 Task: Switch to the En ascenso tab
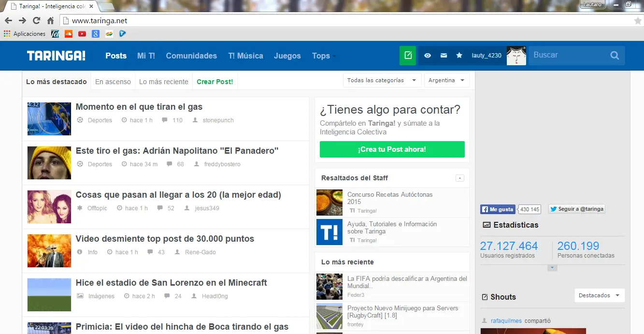pyautogui.click(x=113, y=82)
